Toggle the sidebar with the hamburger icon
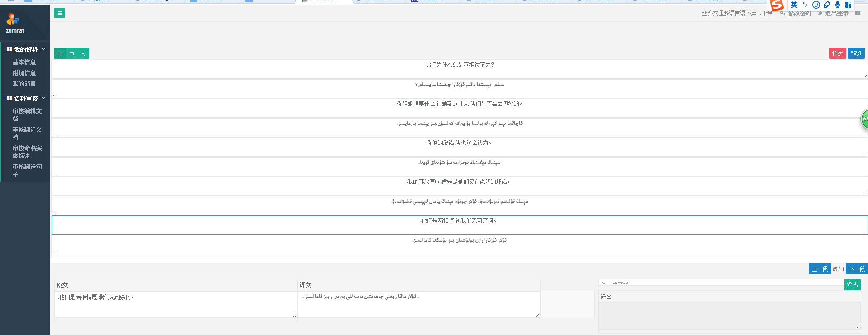This screenshot has height=335, width=868. point(60,13)
